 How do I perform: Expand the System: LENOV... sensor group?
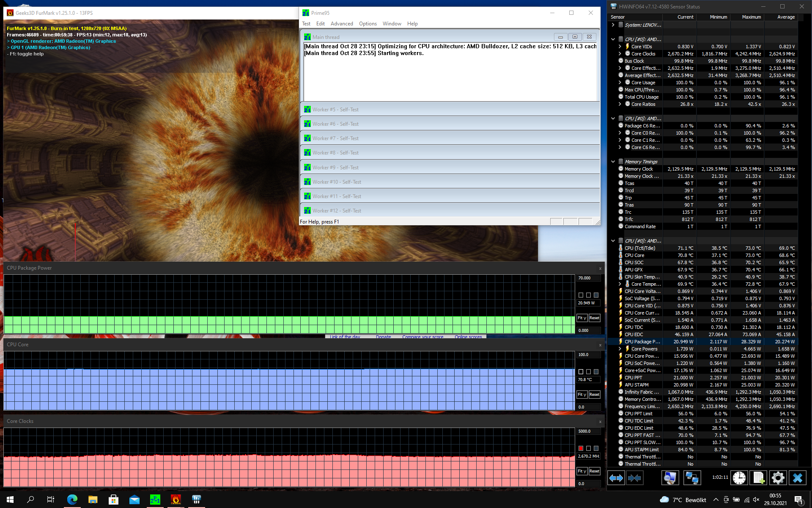(613, 25)
